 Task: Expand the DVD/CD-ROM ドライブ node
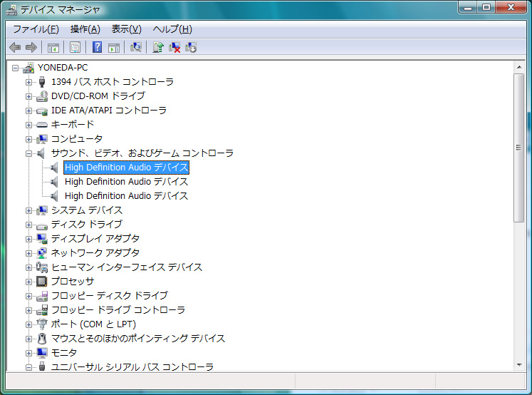28,97
